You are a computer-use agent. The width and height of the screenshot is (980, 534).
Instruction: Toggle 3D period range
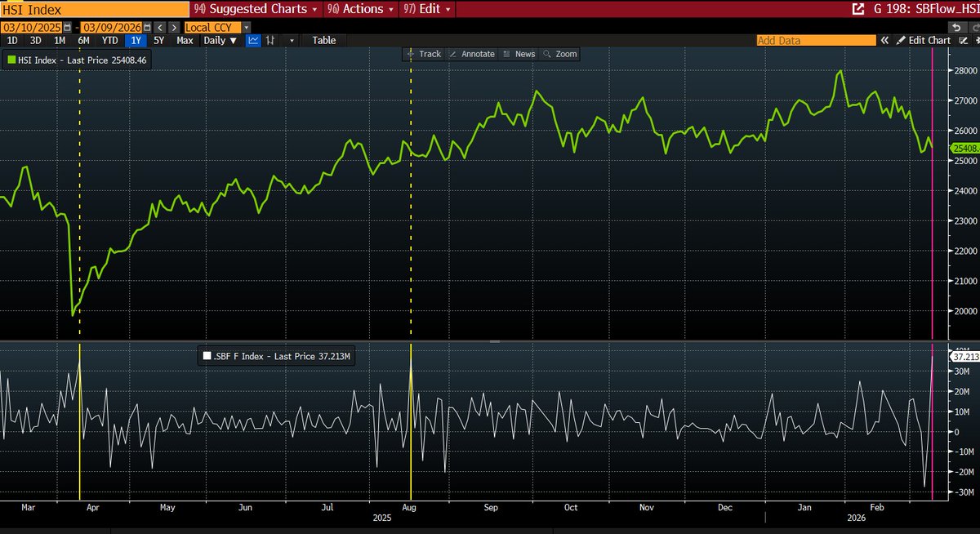pos(35,40)
